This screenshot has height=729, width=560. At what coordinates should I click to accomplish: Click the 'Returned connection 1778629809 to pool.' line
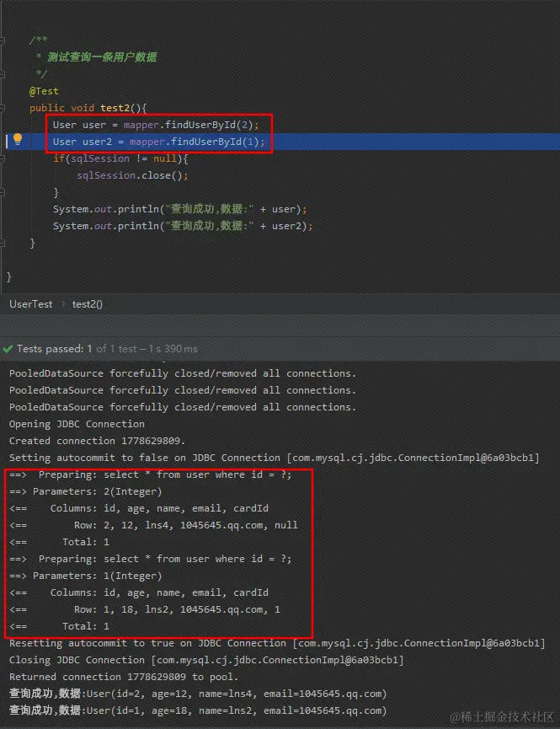point(124,677)
